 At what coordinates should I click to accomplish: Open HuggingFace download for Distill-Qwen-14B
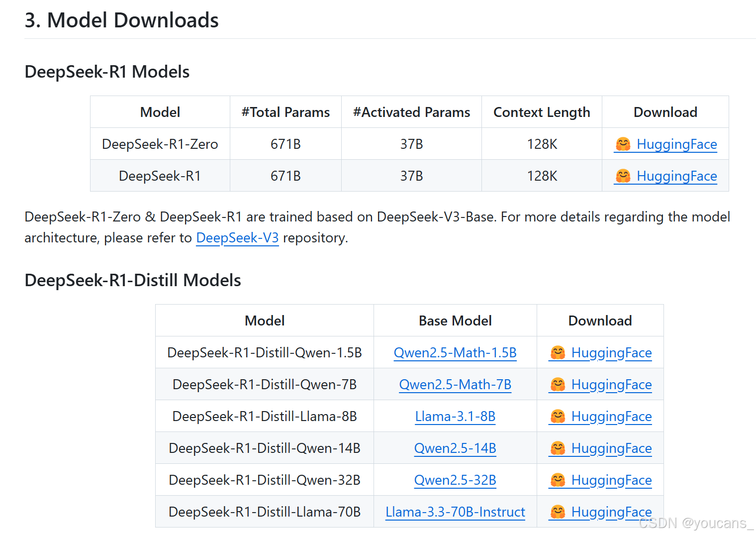[x=600, y=448]
